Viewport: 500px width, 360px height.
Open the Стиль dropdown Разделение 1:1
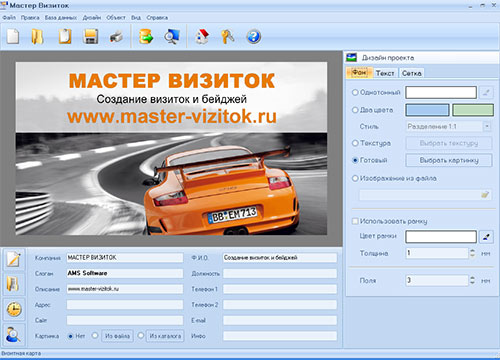449,126
